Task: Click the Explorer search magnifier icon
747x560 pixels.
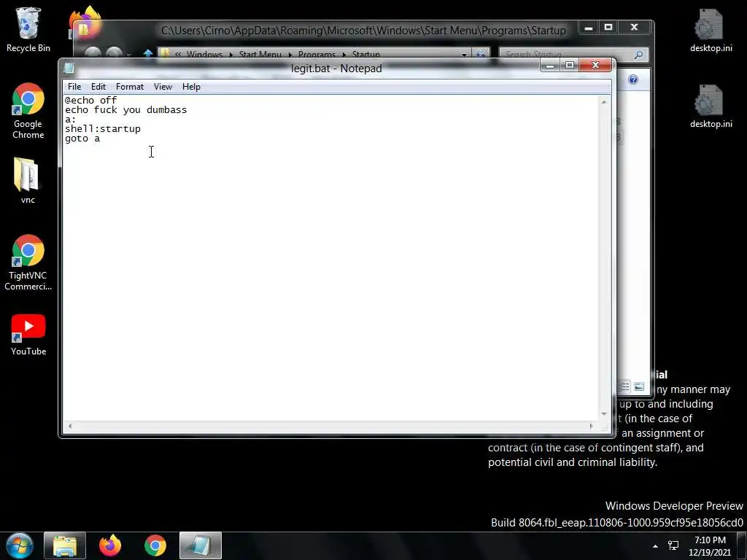Action: click(x=638, y=55)
